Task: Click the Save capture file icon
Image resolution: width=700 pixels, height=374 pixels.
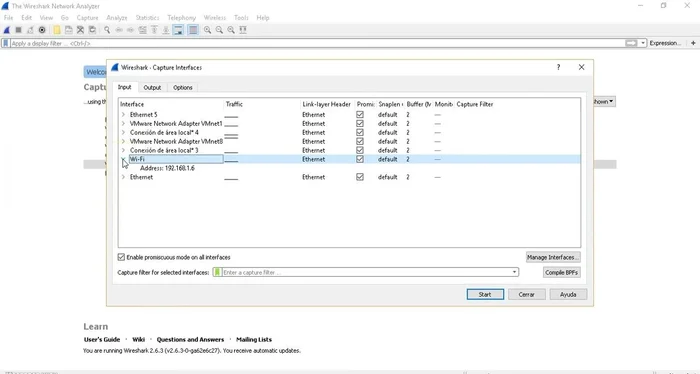Action: [68, 30]
